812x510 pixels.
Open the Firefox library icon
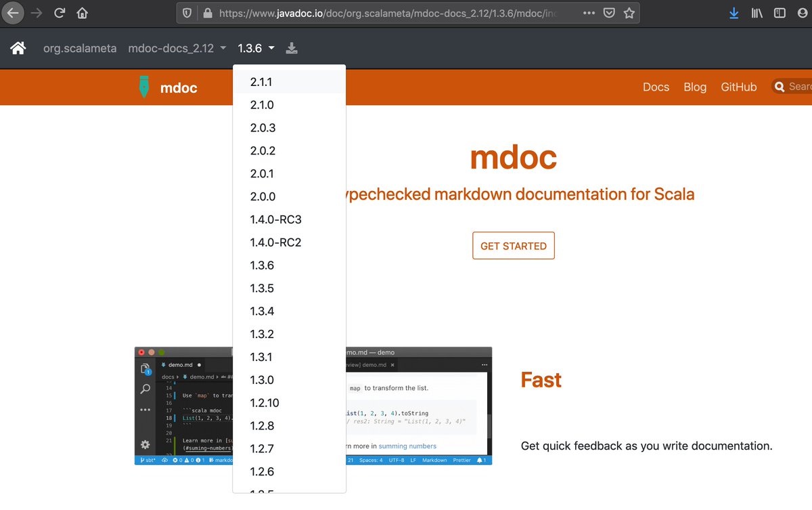756,12
